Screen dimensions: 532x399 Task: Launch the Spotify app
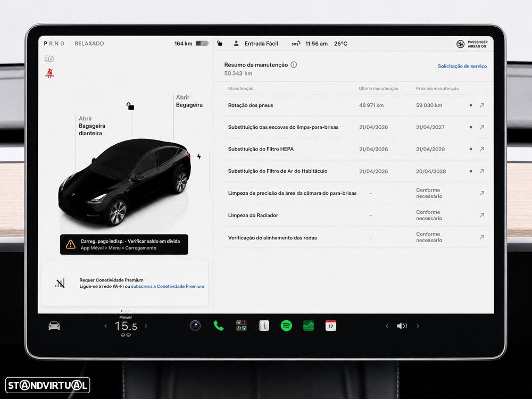[286, 326]
